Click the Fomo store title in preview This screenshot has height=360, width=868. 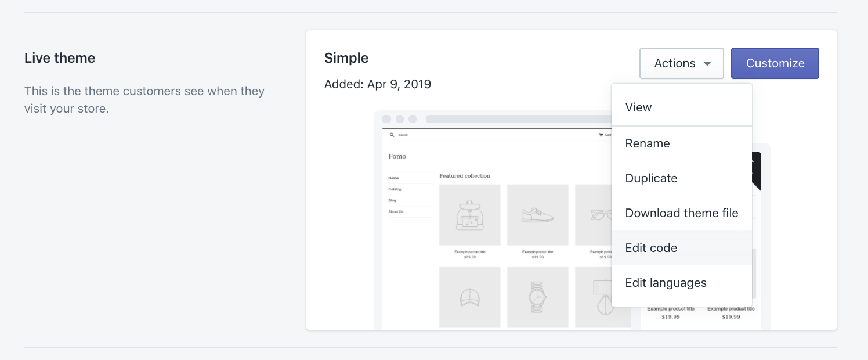(x=397, y=156)
